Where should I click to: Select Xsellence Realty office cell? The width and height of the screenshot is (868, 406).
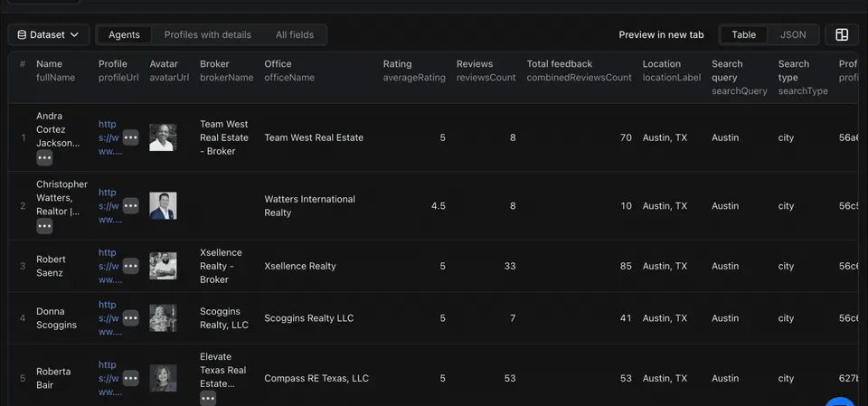(300, 266)
